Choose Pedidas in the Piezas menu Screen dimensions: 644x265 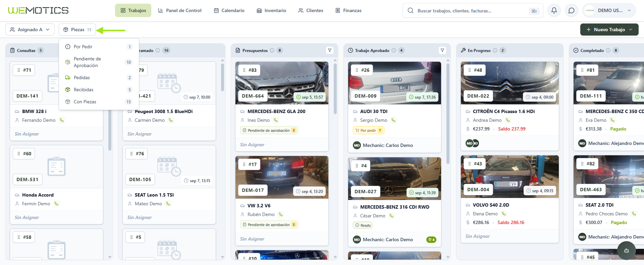point(99,77)
